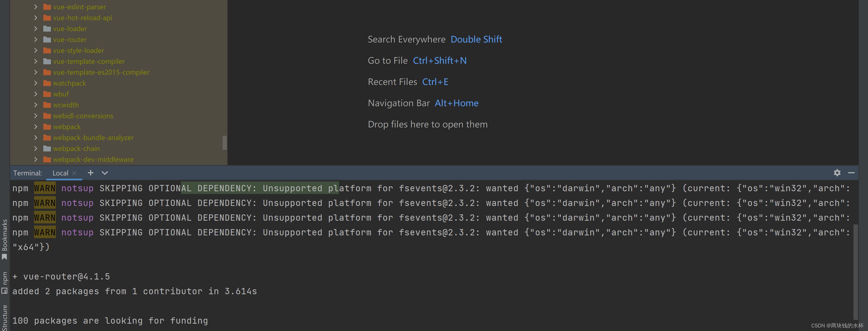Open terminal settings gear icon
868x331 pixels.
[837, 173]
